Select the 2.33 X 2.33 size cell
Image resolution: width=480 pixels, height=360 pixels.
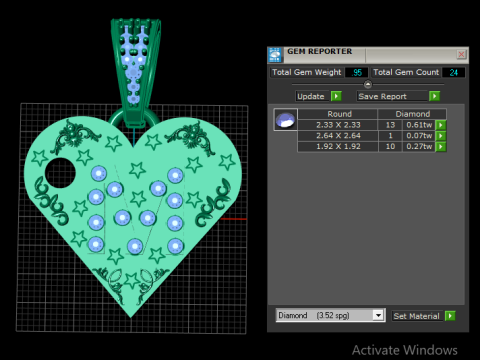click(338, 125)
